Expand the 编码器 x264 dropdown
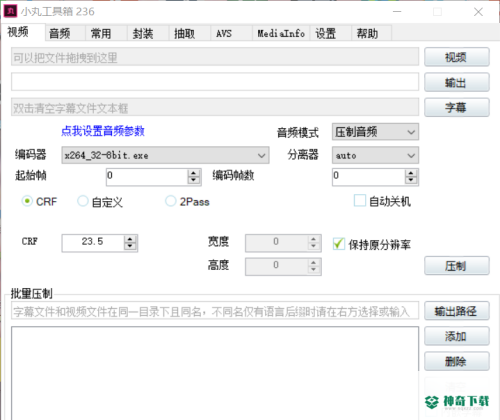 165,155
